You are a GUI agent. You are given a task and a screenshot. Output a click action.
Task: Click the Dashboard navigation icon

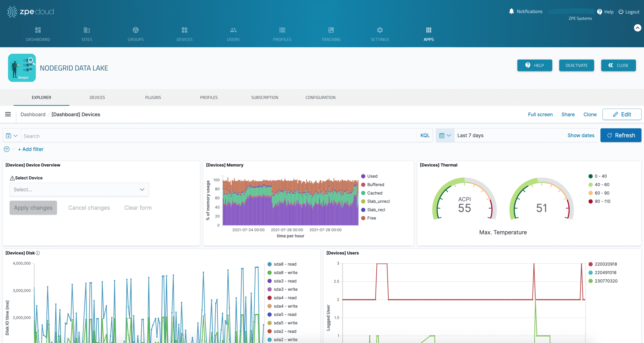pos(37,30)
